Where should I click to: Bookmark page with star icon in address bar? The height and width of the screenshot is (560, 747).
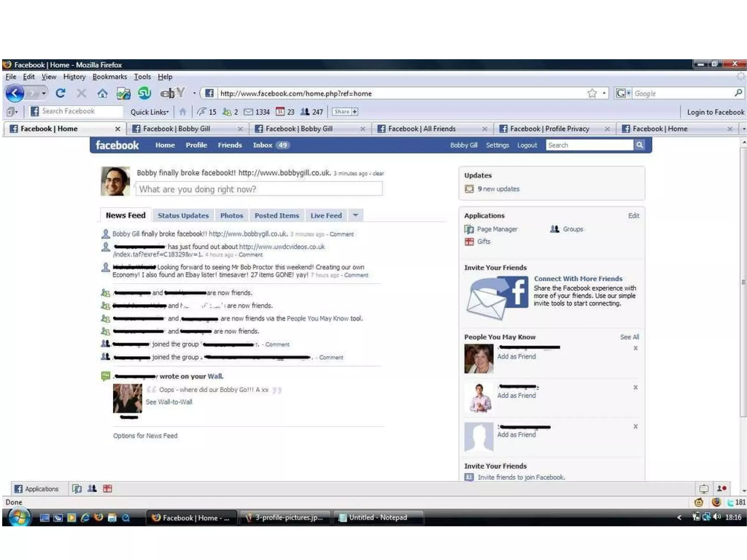point(592,93)
